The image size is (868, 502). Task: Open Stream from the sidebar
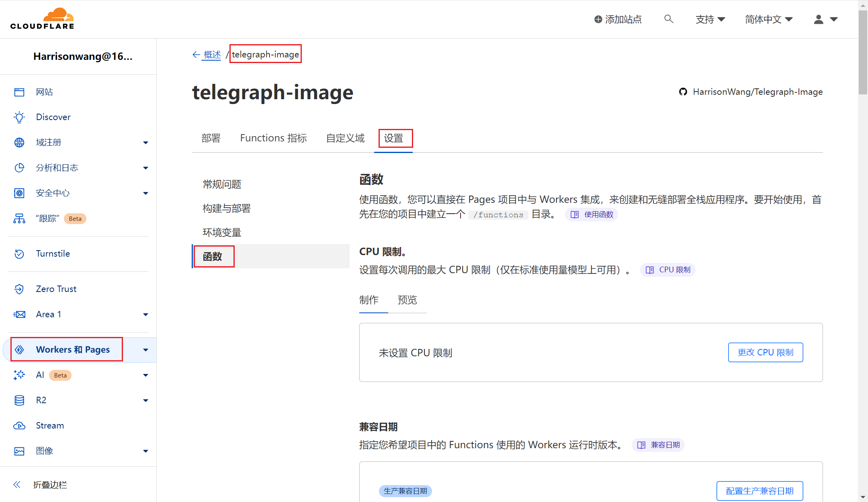(50, 426)
